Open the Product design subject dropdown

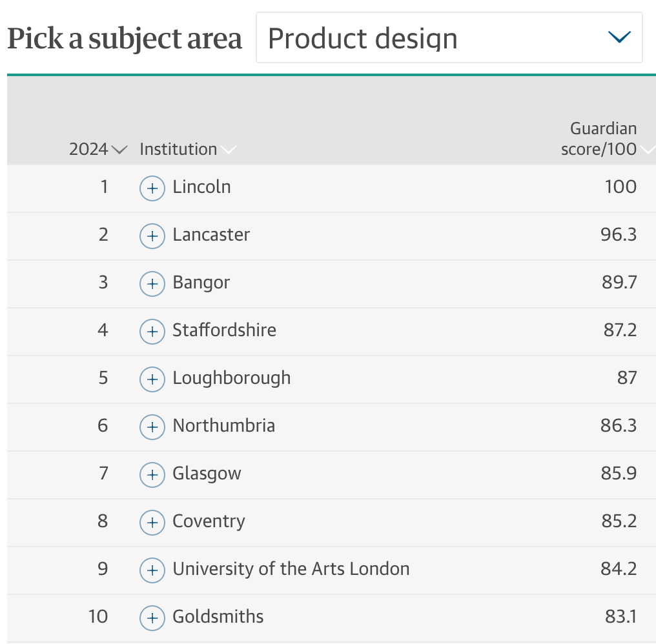[449, 37]
